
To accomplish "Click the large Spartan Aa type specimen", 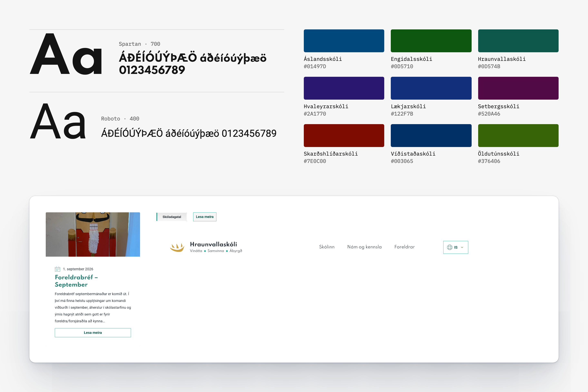I will [x=66, y=54].
